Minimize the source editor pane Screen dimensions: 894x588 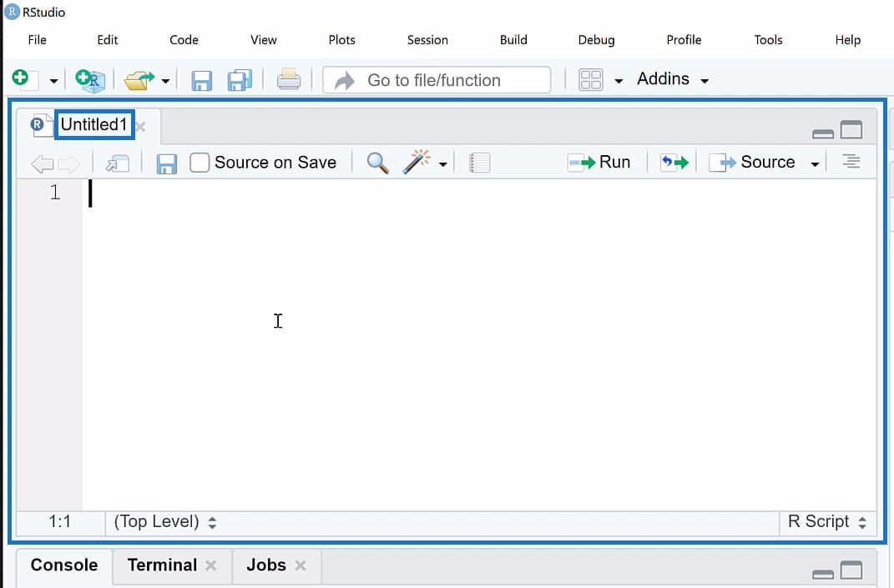(x=823, y=134)
